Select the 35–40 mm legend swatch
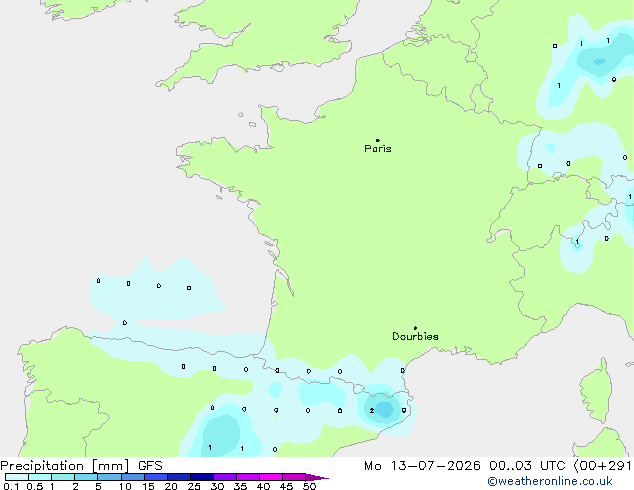Screen dimensions: 634x490 pos(247,477)
